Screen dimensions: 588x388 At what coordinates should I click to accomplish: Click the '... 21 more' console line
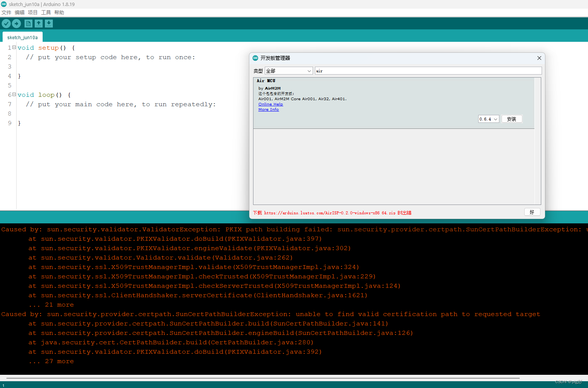[x=51, y=305]
